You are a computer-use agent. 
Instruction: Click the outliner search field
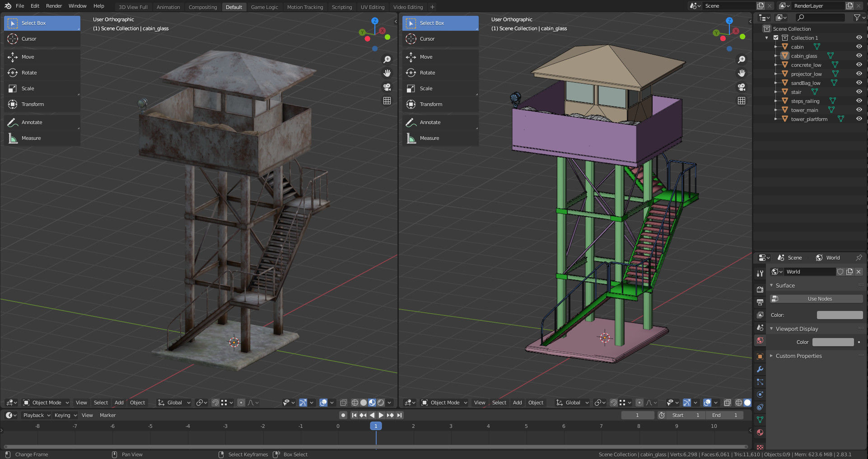[x=820, y=18]
